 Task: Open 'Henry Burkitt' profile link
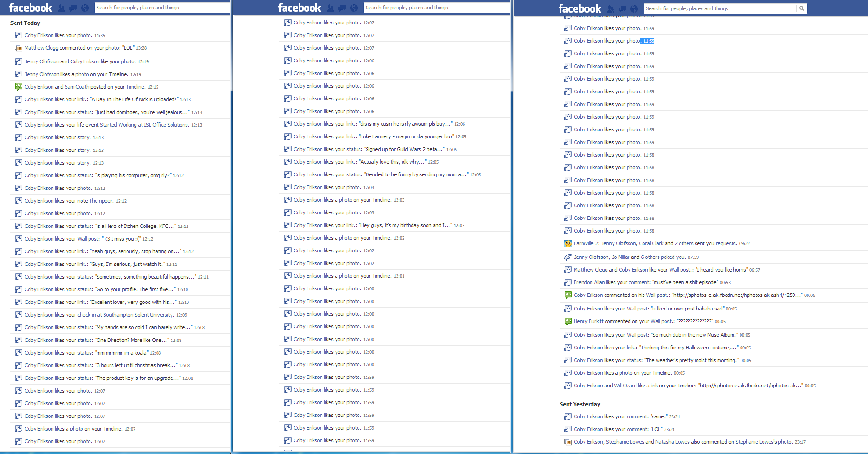pos(589,321)
